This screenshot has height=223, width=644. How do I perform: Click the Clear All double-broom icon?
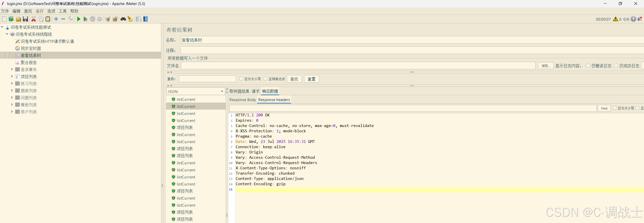click(x=115, y=19)
